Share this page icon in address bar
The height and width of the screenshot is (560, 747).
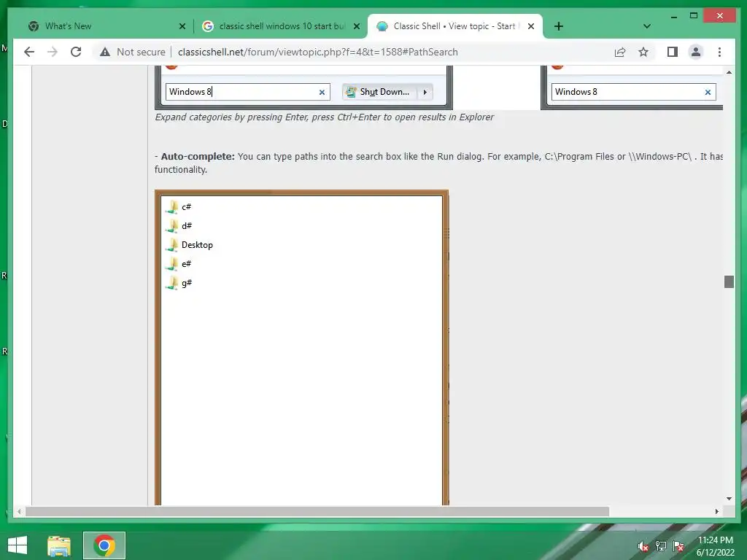pos(620,52)
